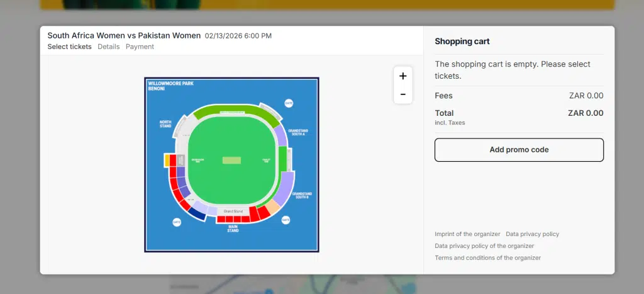
Task: Click the bottom-left Gate marker
Action: pos(177,222)
